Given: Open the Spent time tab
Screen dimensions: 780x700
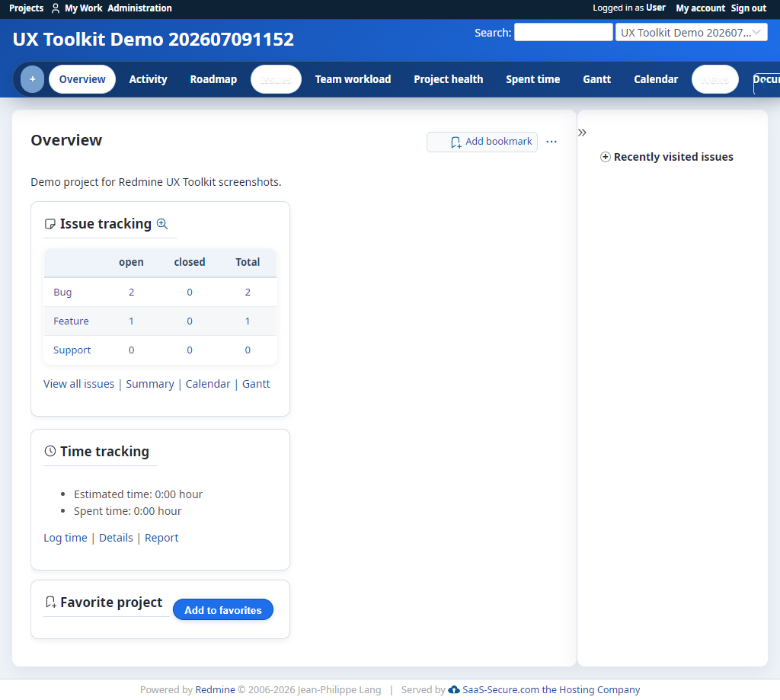Looking at the screenshot, I should click(532, 80).
